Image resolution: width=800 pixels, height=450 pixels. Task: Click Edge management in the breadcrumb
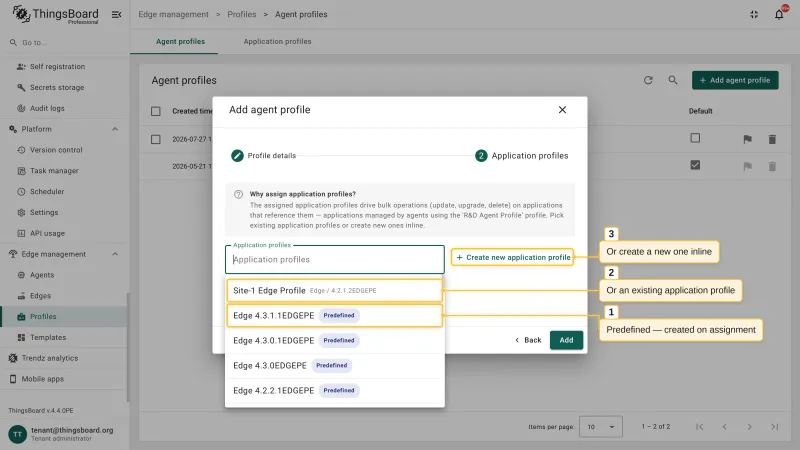point(173,14)
